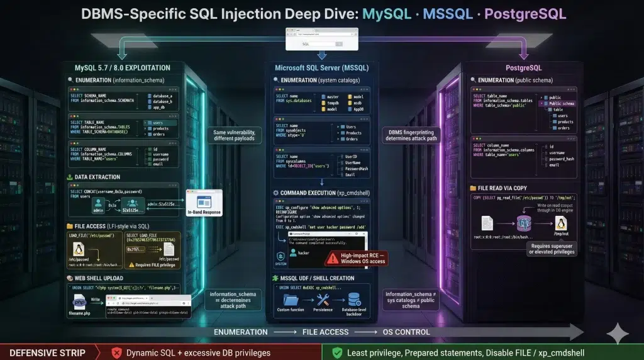Click the green shield checkmark icon
Screen dimensions: 644x360
point(337,352)
